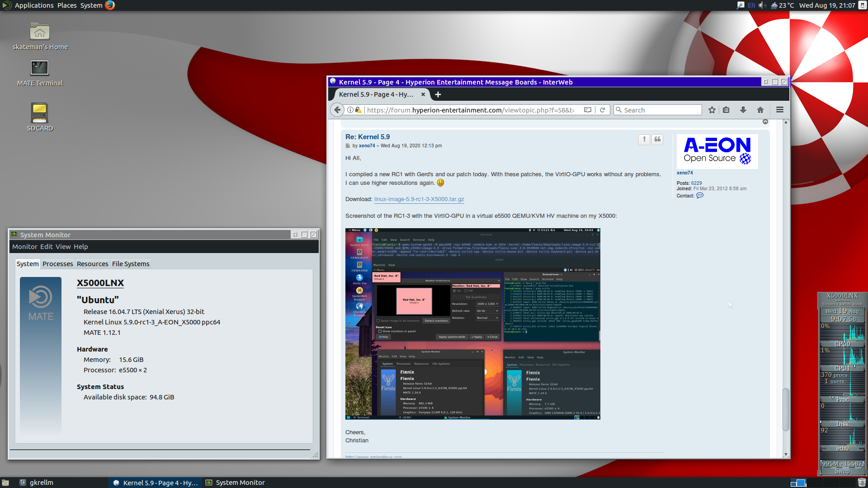The height and width of the screenshot is (488, 868).
Task: Switch to the Processes tab
Action: click(x=58, y=264)
